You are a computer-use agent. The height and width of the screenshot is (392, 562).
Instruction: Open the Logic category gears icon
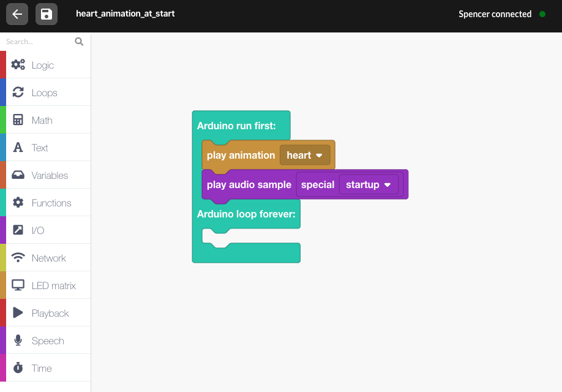click(x=18, y=64)
